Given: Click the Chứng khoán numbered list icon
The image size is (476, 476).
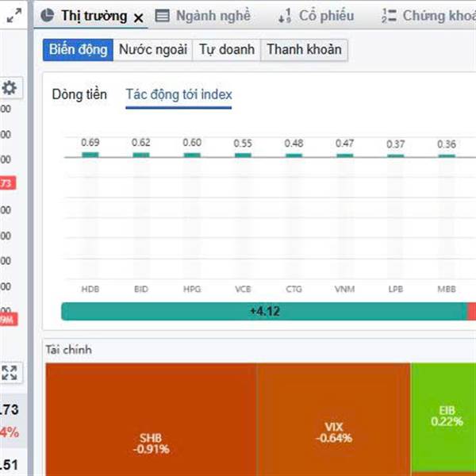Looking at the screenshot, I should pos(390,16).
